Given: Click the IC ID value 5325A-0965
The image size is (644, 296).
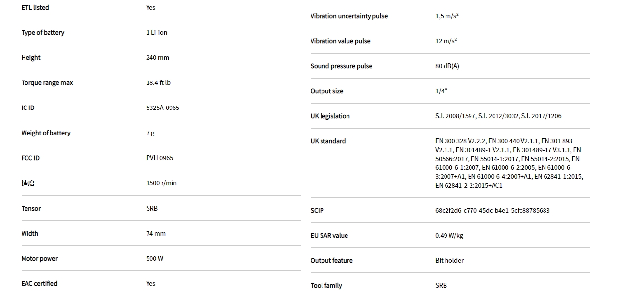Looking at the screenshot, I should (x=163, y=108).
